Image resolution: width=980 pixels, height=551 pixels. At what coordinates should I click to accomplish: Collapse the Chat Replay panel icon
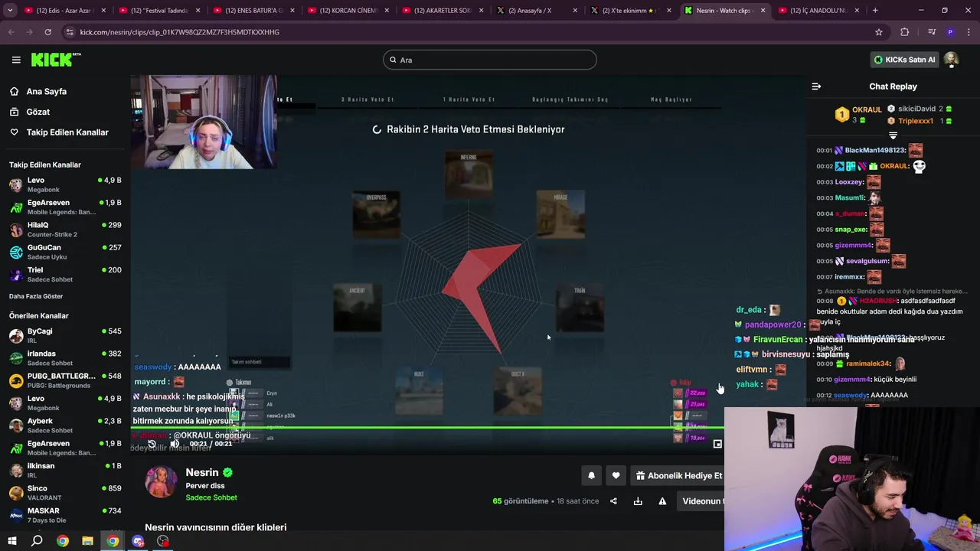816,86
